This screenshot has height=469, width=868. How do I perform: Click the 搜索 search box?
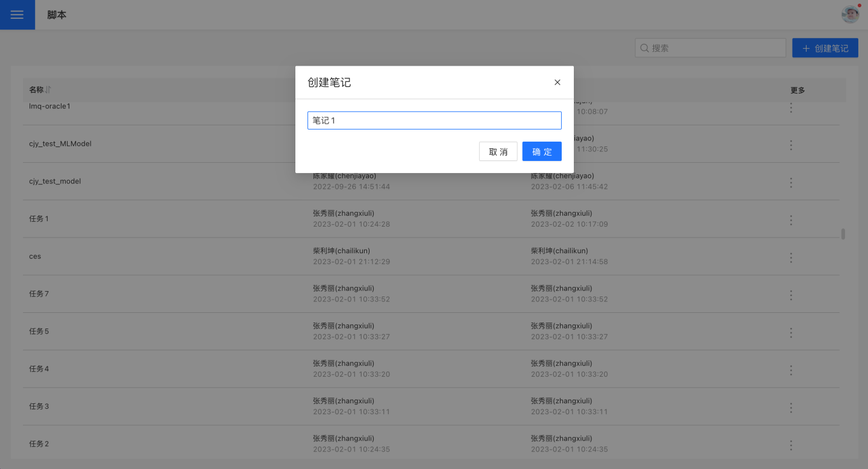pyautogui.click(x=710, y=48)
